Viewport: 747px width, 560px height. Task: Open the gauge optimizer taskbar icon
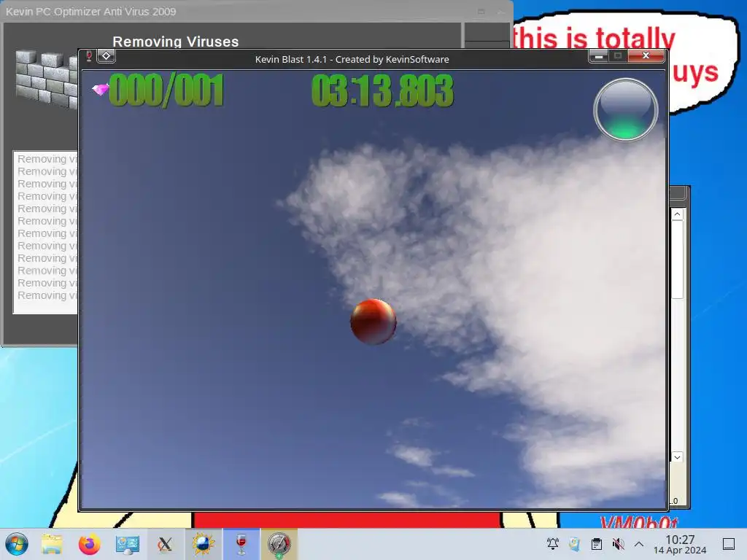[279, 545]
